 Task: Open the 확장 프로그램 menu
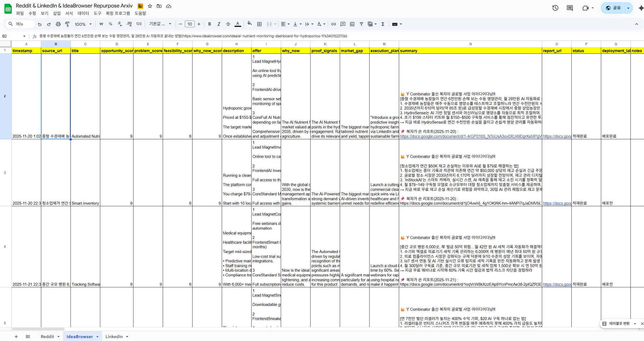(118, 13)
